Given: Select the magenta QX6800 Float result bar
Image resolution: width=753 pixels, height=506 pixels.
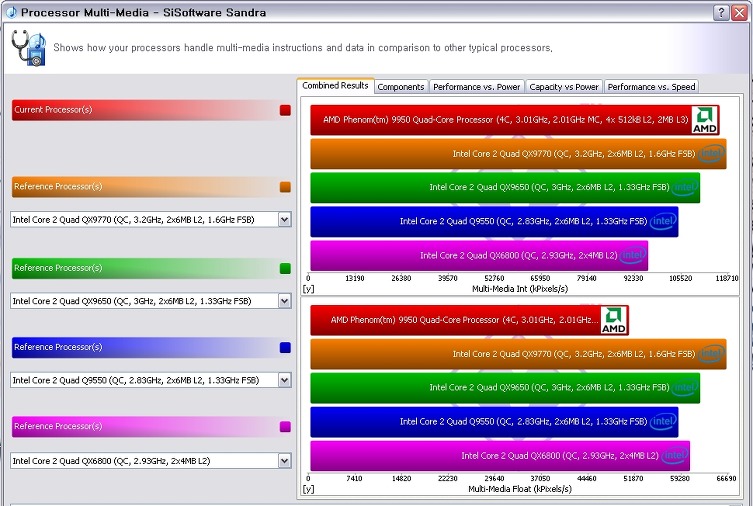Looking at the screenshot, I should (500, 456).
